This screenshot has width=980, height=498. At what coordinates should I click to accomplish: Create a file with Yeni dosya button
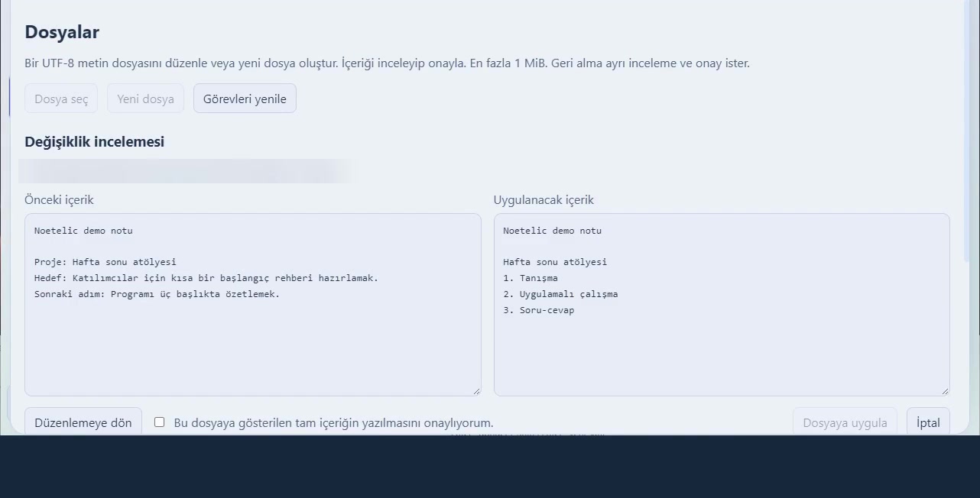(x=145, y=99)
